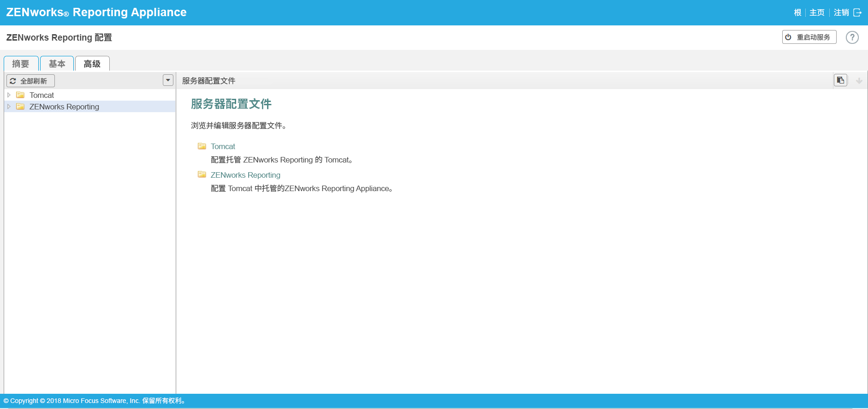Click the restart services button
868x409 pixels.
click(x=809, y=37)
